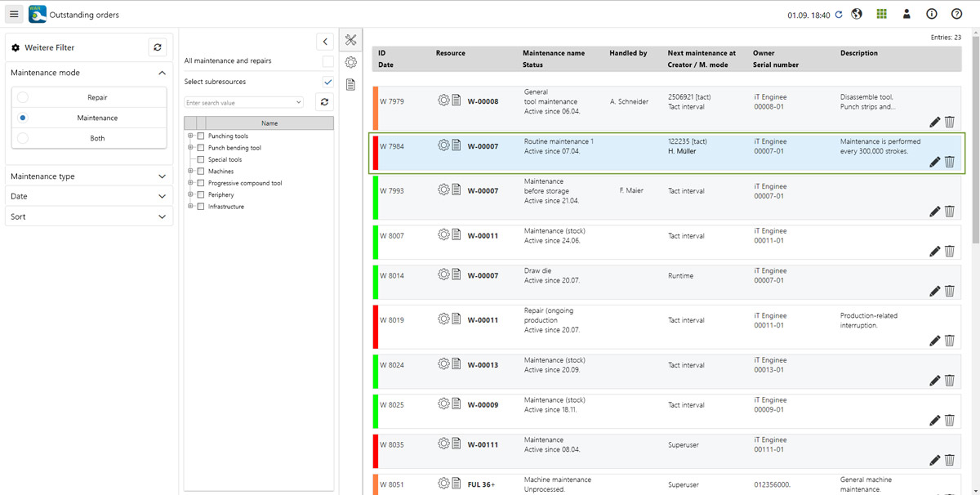The height and width of the screenshot is (495, 980).
Task: Expand the Machines tree node
Action: coord(190,172)
